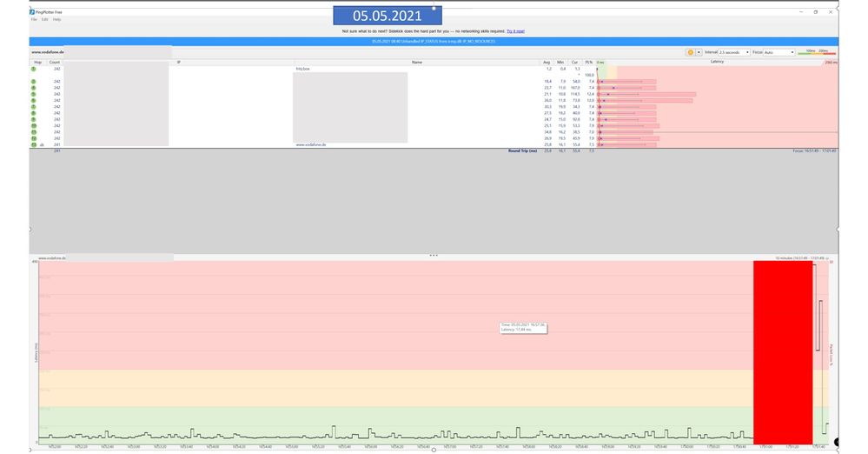Screen dimensions: 868x454
Task: Click the Focus time range text below the latency column
Action: (x=814, y=150)
